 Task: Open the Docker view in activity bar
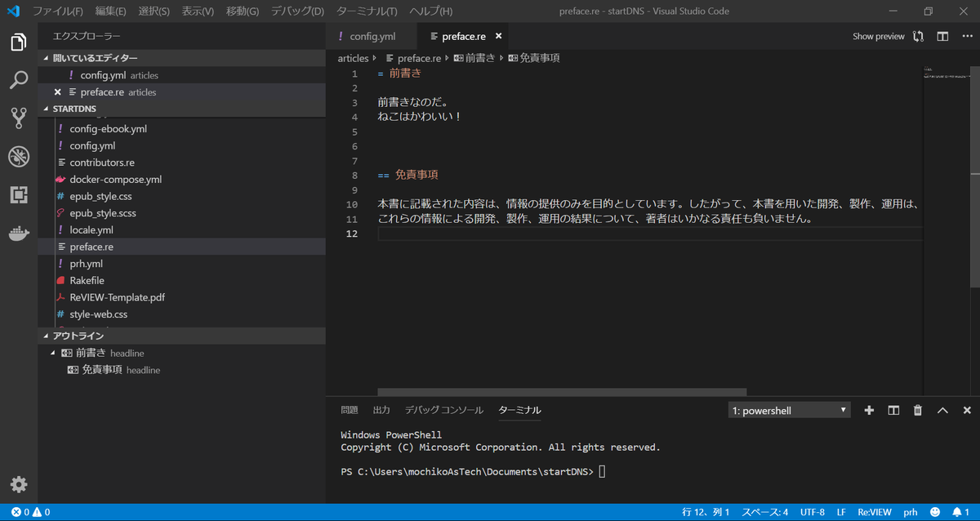[19, 233]
